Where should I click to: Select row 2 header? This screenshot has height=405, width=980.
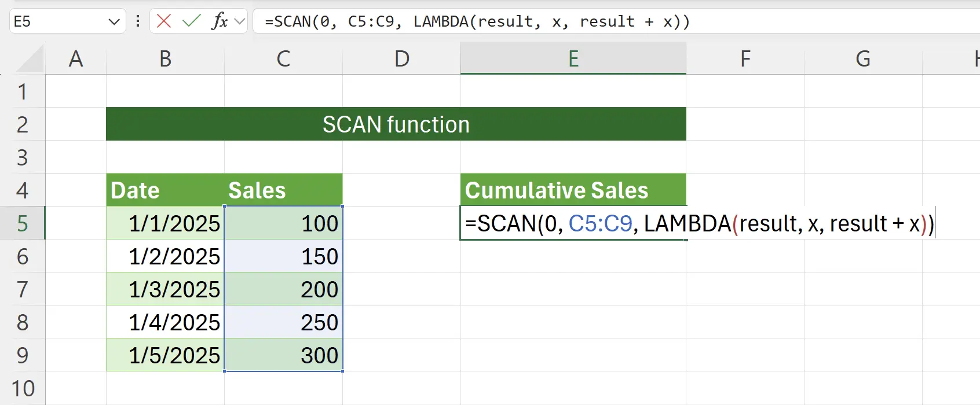[23, 124]
